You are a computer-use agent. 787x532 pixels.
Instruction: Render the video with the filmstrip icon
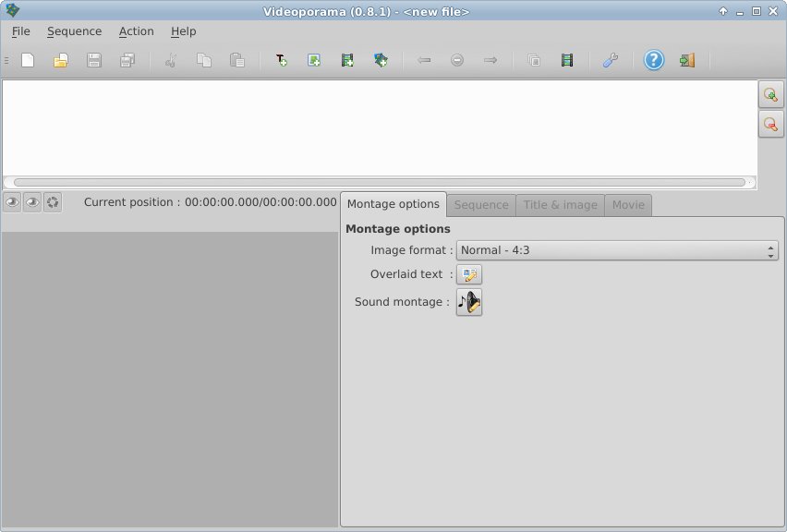click(567, 61)
